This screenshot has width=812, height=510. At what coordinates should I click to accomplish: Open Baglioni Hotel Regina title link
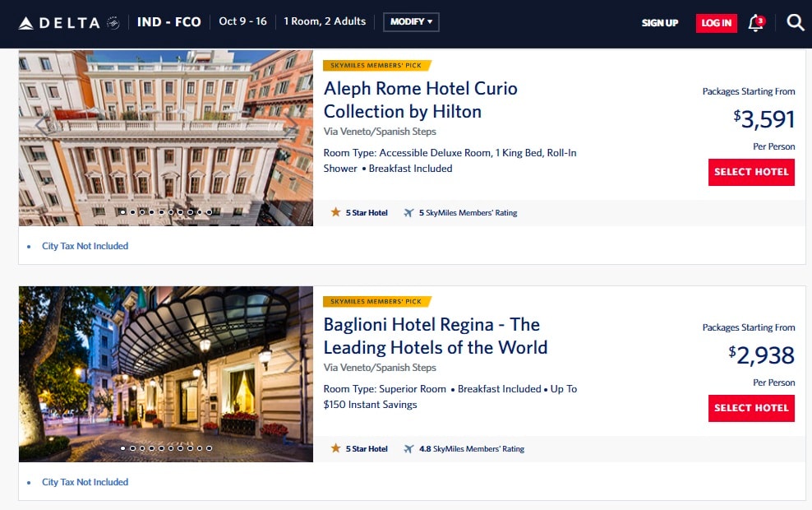(x=436, y=336)
